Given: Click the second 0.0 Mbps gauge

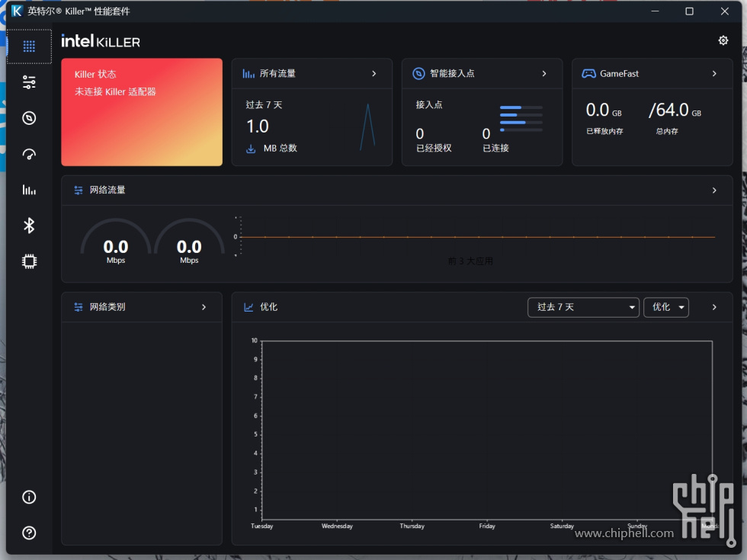Looking at the screenshot, I should (x=189, y=241).
